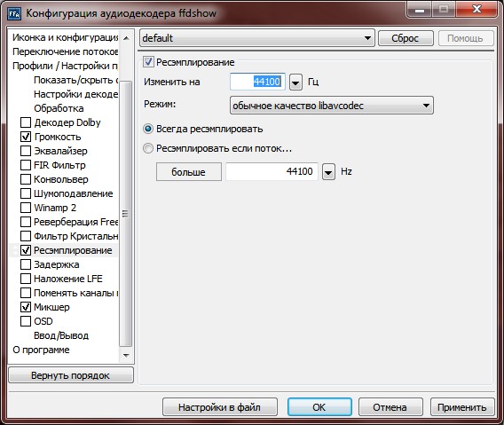This screenshot has width=504, height=425.
Task: Click the Изменить на frequency field
Action: click(257, 82)
